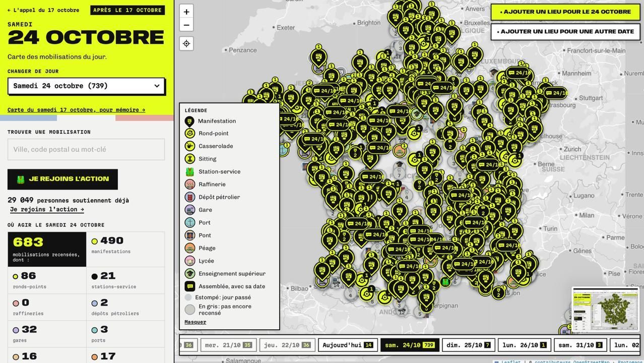Open the 17 octobre map memory link
The image size is (644, 363).
76,110
